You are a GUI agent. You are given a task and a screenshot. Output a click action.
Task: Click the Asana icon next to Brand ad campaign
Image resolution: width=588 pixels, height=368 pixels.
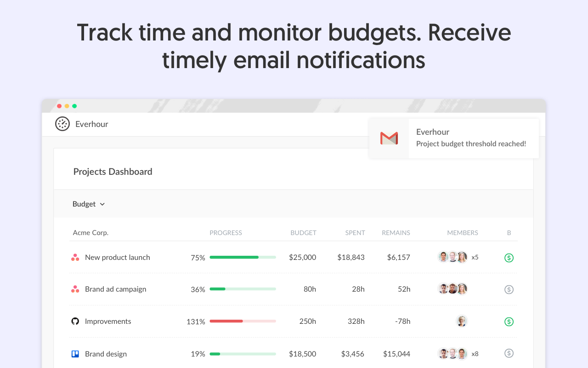click(75, 289)
